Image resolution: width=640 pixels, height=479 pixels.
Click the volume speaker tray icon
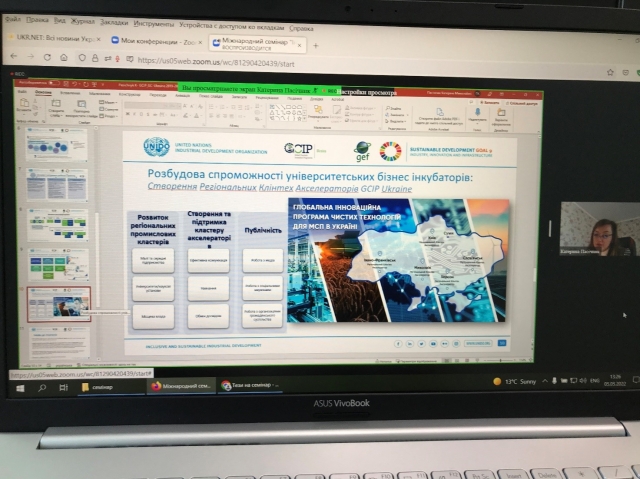pyautogui.click(x=583, y=380)
